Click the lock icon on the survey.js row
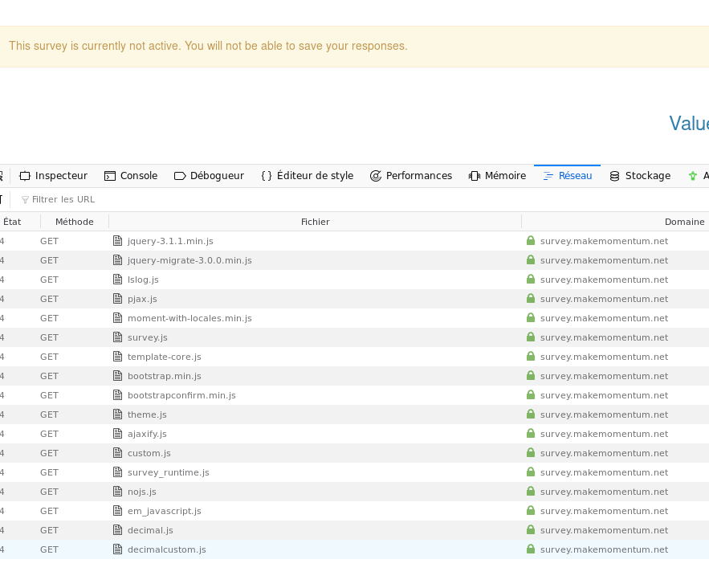 pos(530,337)
